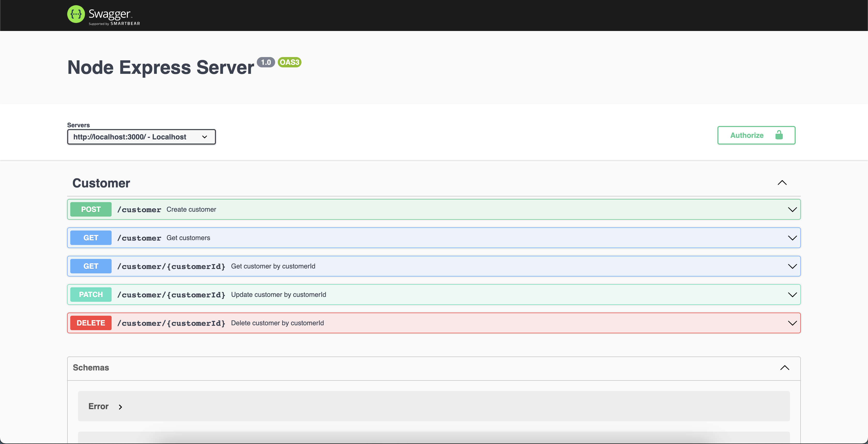Click the OAS3 badge
The width and height of the screenshot is (868, 444).
pyautogui.click(x=289, y=62)
